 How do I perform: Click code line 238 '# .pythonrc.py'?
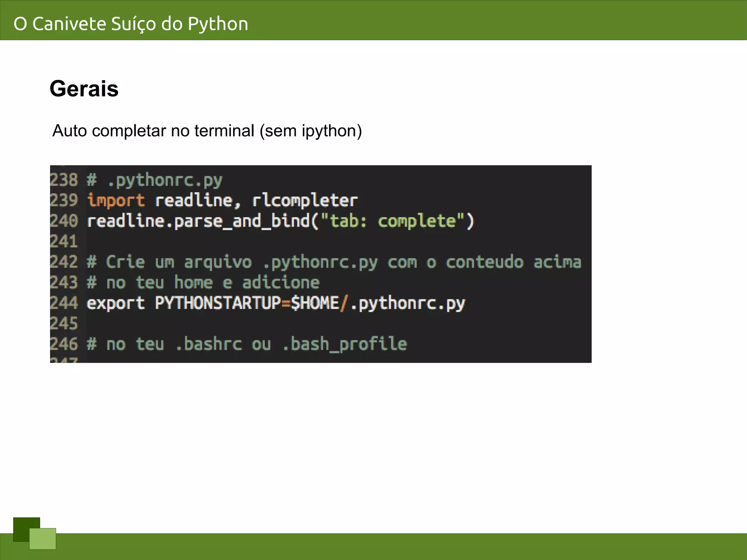(x=155, y=180)
